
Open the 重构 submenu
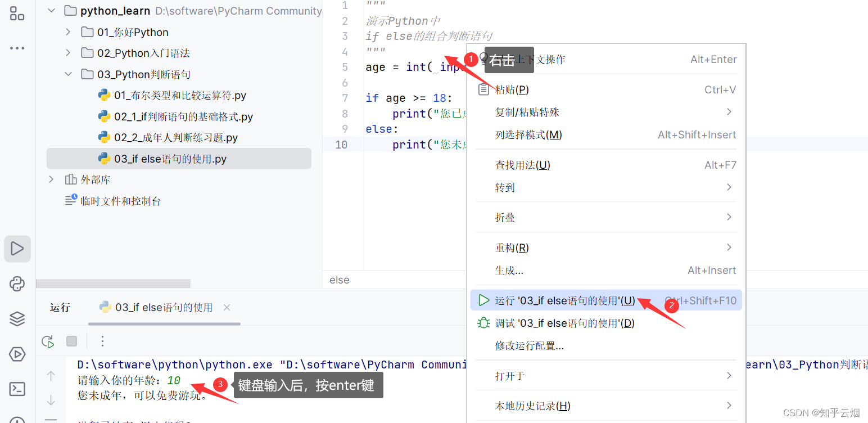[x=606, y=247]
